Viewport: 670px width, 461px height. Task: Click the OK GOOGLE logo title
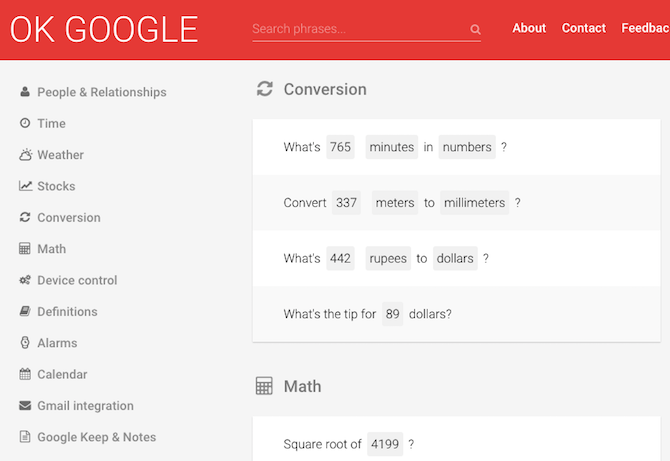click(104, 29)
